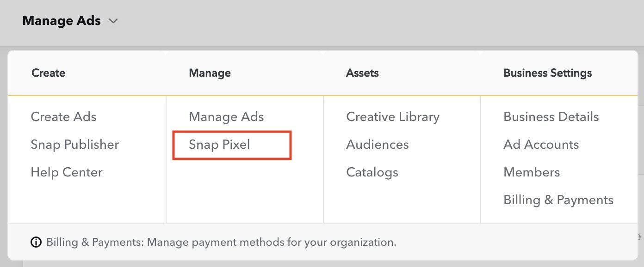This screenshot has width=644, height=267.
Task: Open the Snap Pixel option
Action: coord(219,145)
